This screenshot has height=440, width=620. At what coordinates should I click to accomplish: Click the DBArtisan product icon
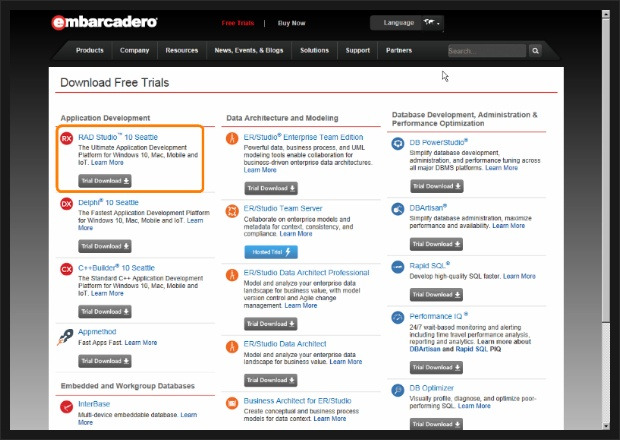398,209
